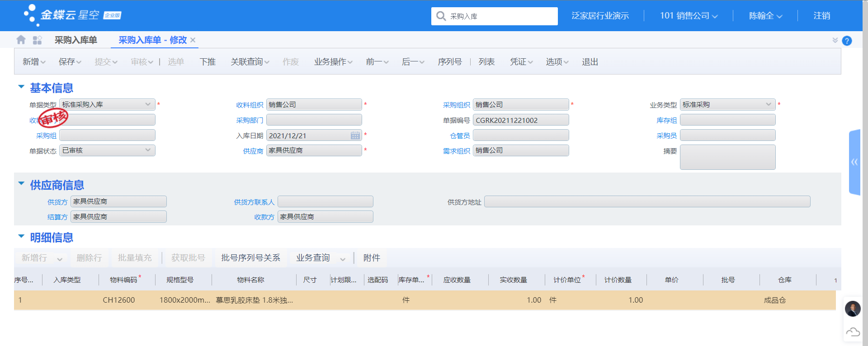Collapse the 明细信息 section
This screenshot has height=346, width=868.
point(21,236)
